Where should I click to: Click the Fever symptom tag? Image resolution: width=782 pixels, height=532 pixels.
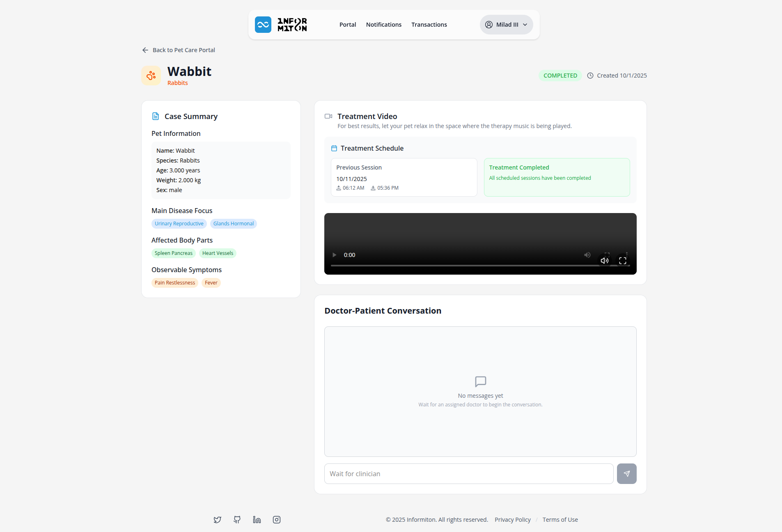211,283
